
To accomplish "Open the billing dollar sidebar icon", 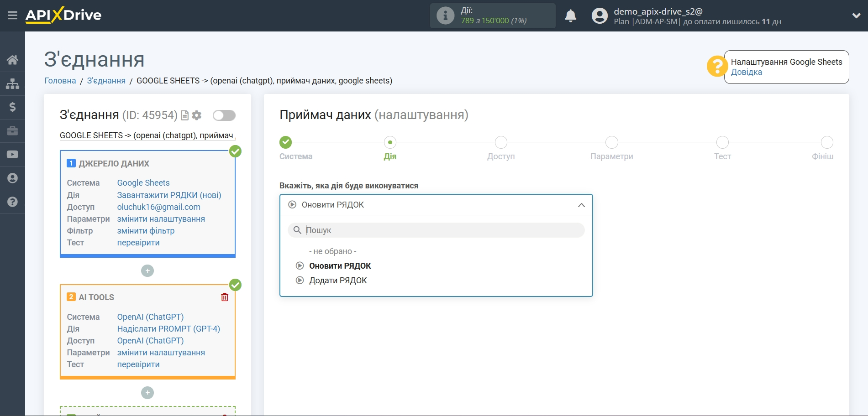I will (x=12, y=107).
